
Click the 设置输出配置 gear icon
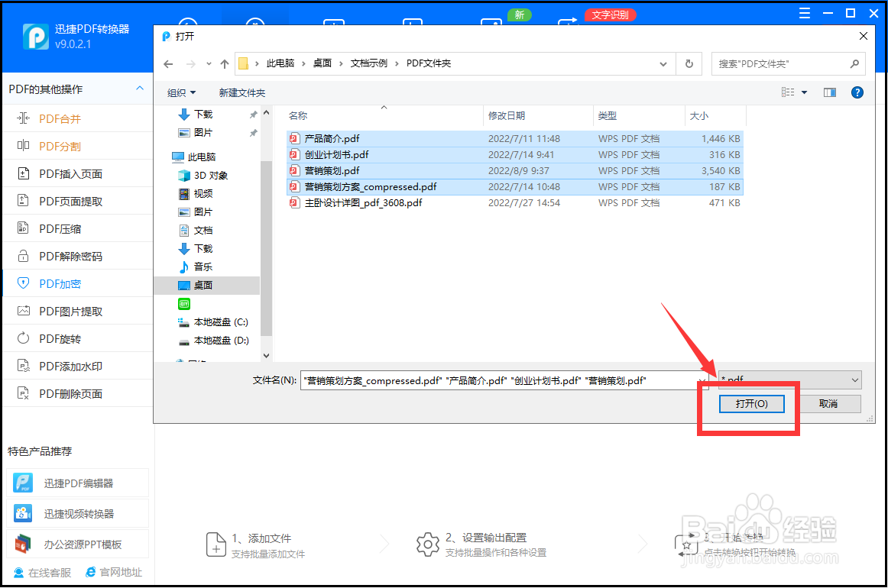[x=428, y=544]
